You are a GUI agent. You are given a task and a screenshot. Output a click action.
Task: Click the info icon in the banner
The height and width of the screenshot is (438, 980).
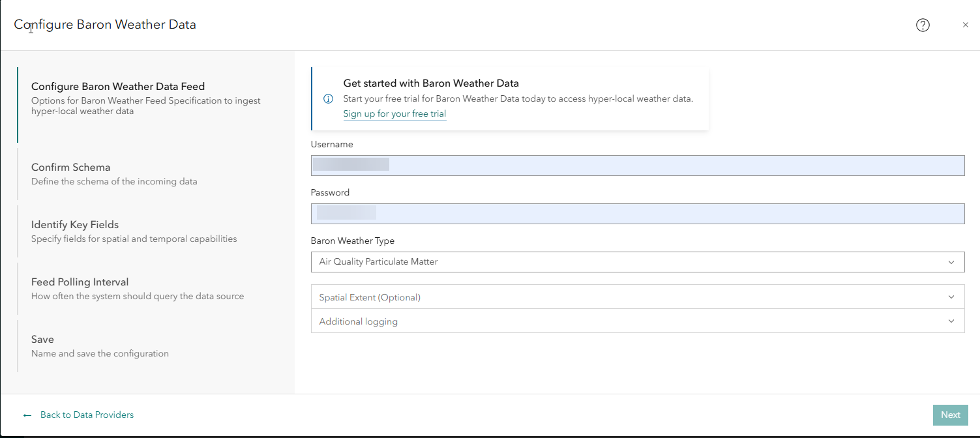[x=329, y=99]
